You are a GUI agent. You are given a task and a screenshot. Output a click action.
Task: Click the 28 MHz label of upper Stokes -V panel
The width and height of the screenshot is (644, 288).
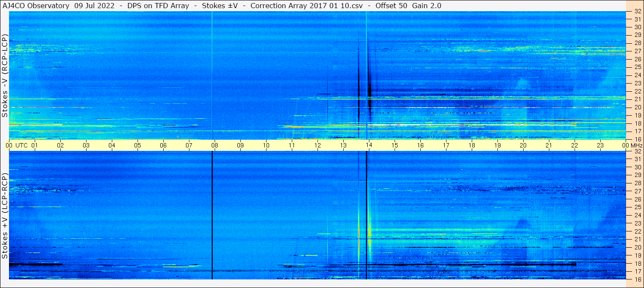pos(637,43)
